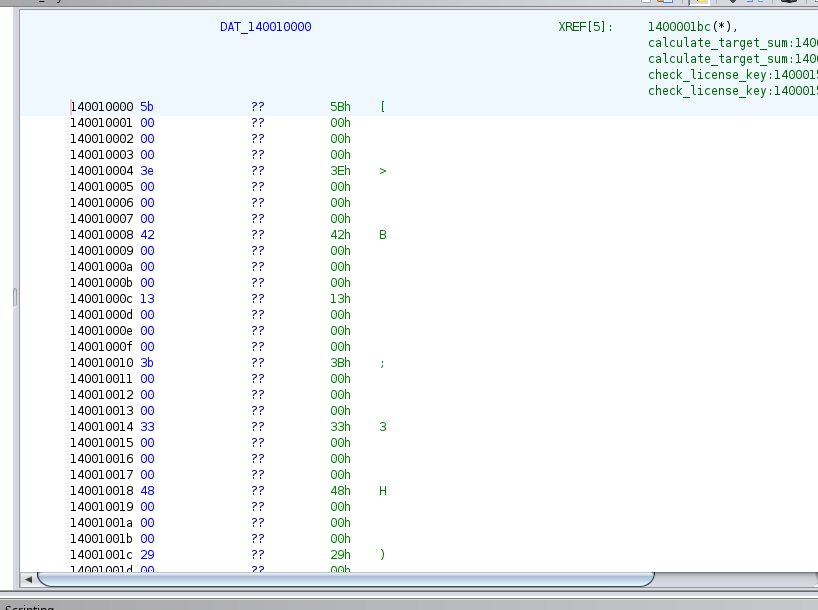The image size is (818, 610).
Task: Click byte 29 in the listing
Action: (147, 555)
